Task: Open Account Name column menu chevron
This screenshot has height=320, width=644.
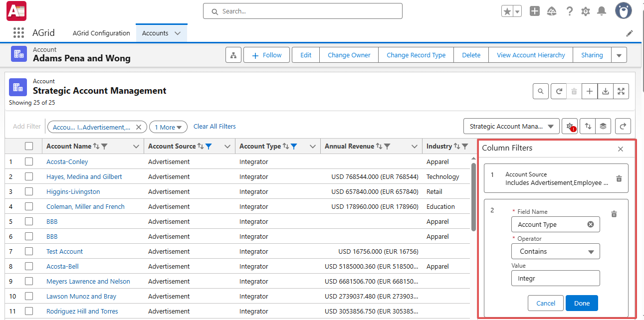Action: (x=136, y=147)
